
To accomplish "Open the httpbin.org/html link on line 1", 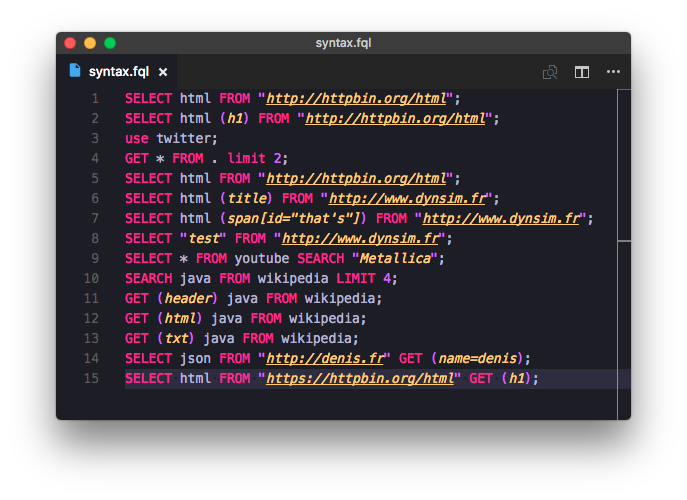I will [x=356, y=99].
